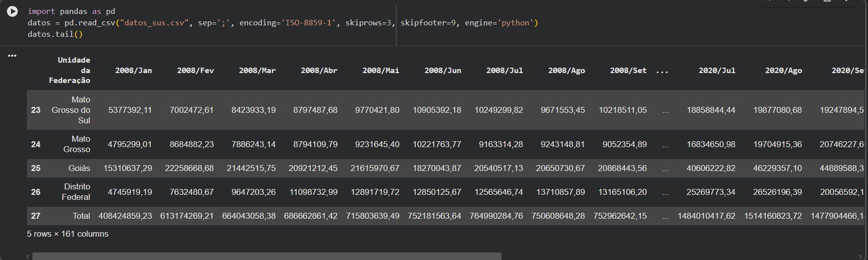Place cursor on the datos.tail() line
This screenshot has width=868, height=260.
[55, 34]
